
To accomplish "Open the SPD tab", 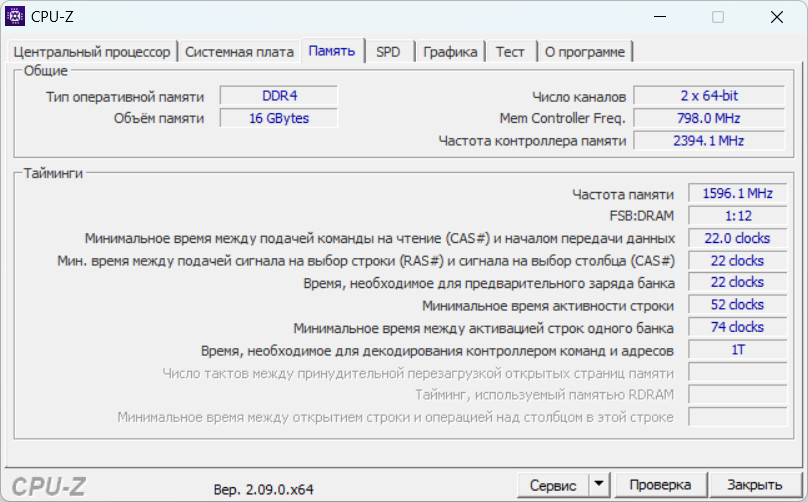I will [x=388, y=52].
